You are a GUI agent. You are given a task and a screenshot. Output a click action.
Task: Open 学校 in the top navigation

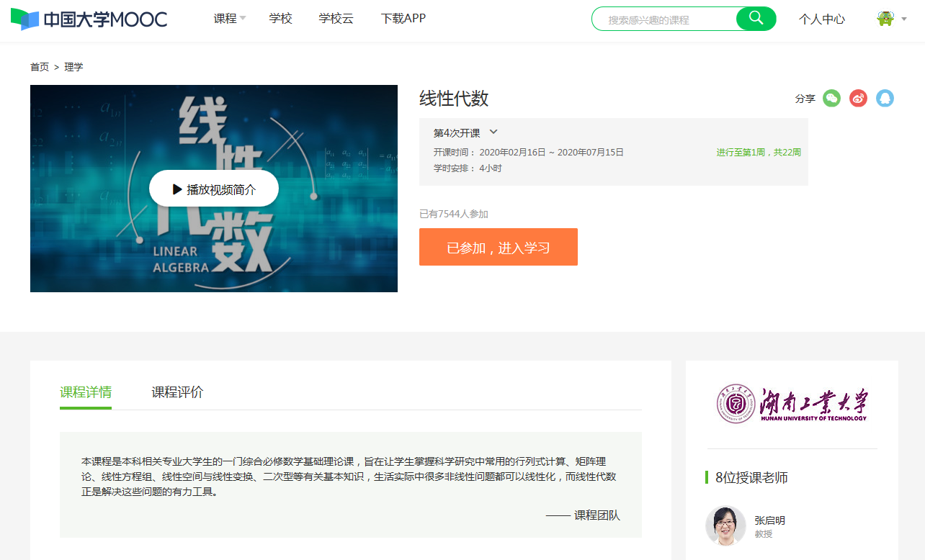pos(280,19)
